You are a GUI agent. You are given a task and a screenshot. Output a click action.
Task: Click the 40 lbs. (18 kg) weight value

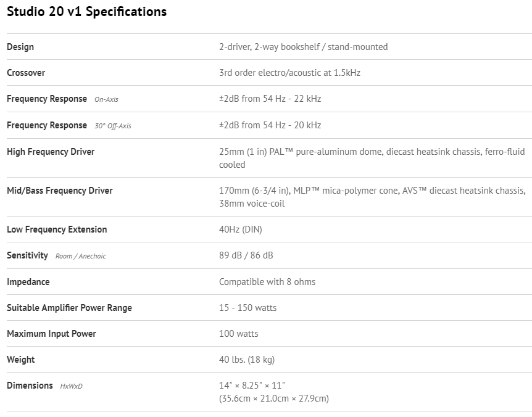click(247, 360)
